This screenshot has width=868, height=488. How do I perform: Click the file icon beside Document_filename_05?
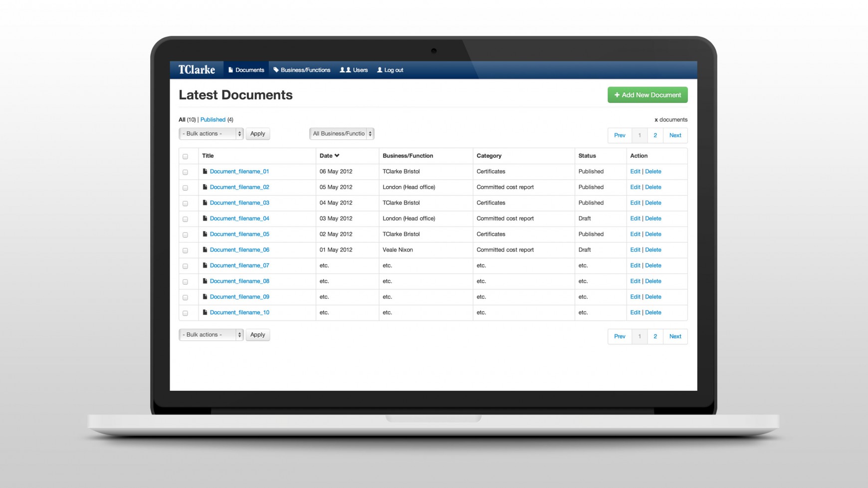tap(205, 234)
